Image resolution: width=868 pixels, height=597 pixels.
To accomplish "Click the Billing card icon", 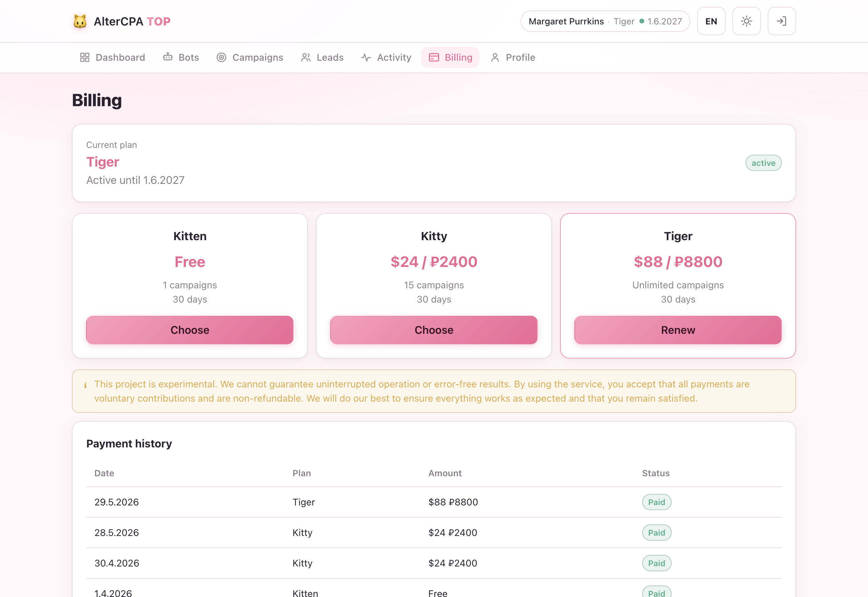I will tap(434, 57).
